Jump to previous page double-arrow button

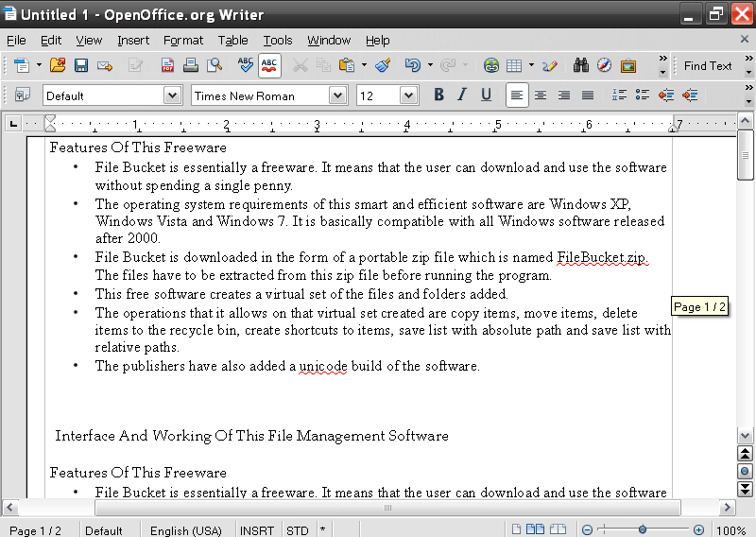[x=745, y=454]
